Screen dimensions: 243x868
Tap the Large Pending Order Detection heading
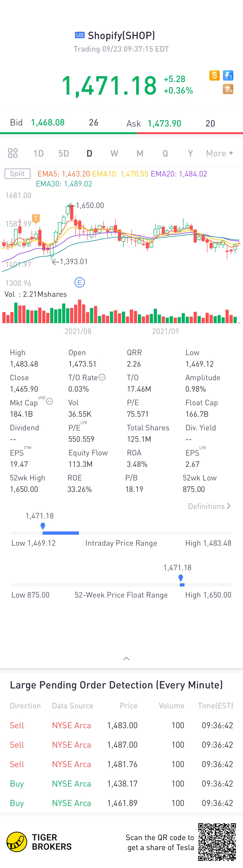coord(116,685)
